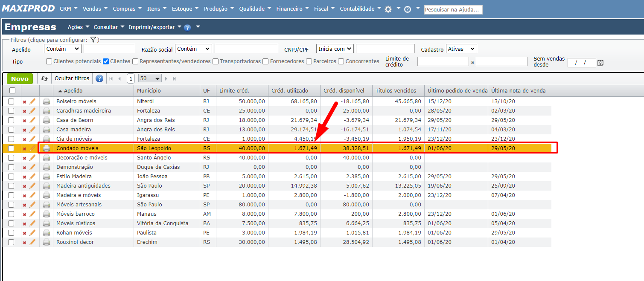Click the blue help icon beside Ocultar filtros

pyautogui.click(x=99, y=78)
